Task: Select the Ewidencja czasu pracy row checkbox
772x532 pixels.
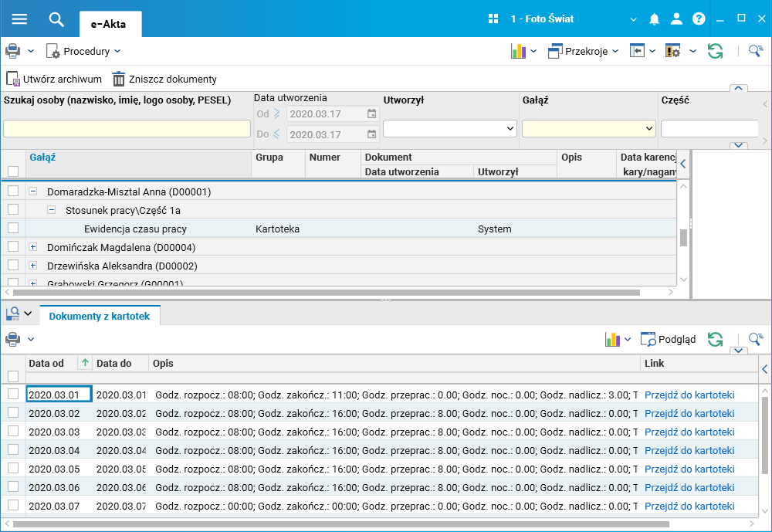Action: pyautogui.click(x=13, y=229)
